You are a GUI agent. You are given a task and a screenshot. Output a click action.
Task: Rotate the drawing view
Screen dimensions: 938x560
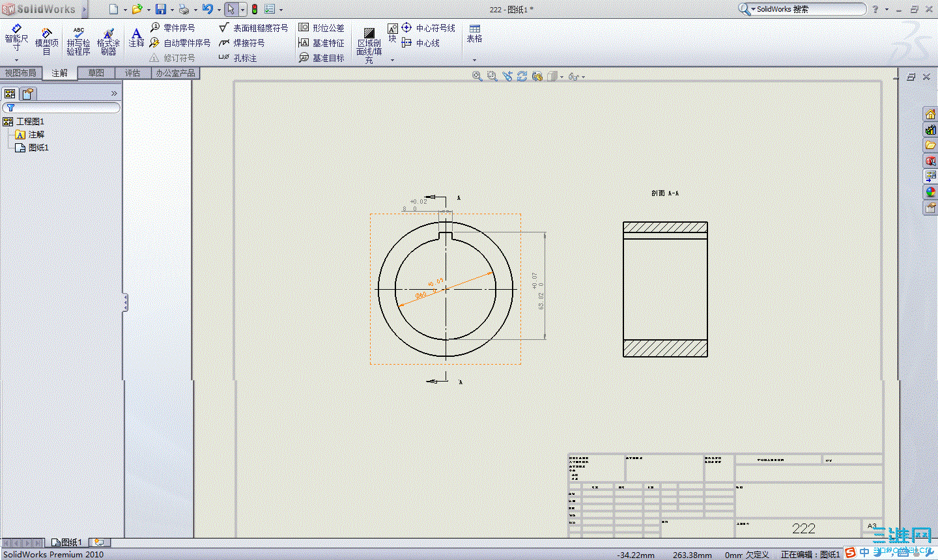tap(522, 76)
